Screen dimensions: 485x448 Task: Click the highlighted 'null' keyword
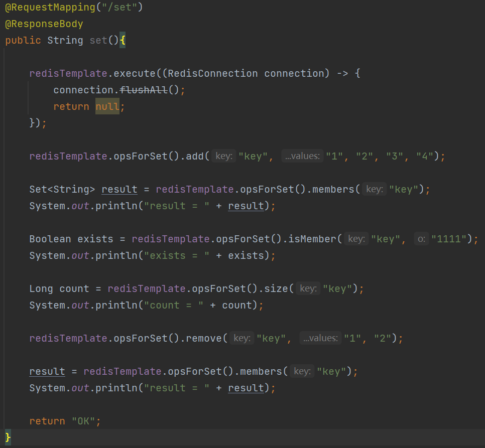point(107,106)
